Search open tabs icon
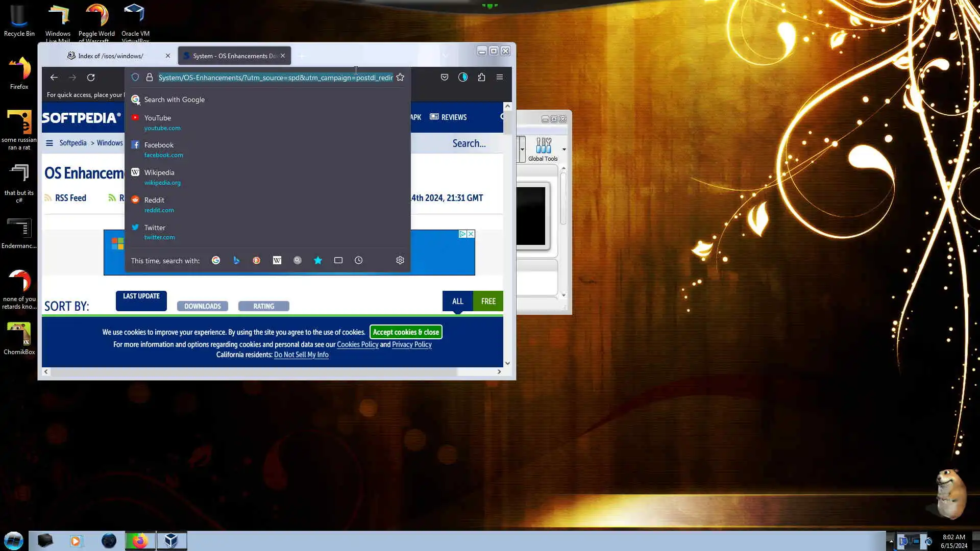Image resolution: width=980 pixels, height=551 pixels. click(x=338, y=261)
